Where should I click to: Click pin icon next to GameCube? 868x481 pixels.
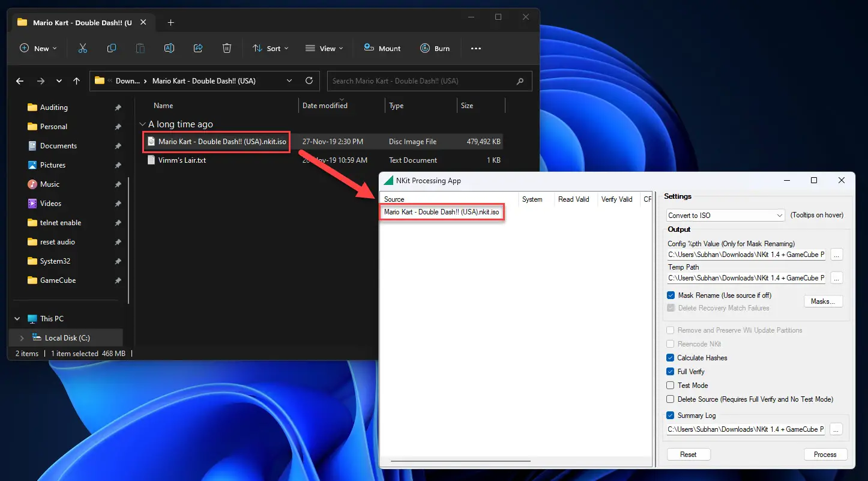coord(118,280)
